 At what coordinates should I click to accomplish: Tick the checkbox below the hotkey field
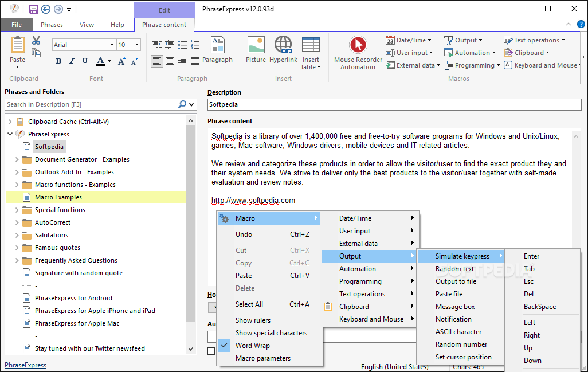(x=211, y=351)
